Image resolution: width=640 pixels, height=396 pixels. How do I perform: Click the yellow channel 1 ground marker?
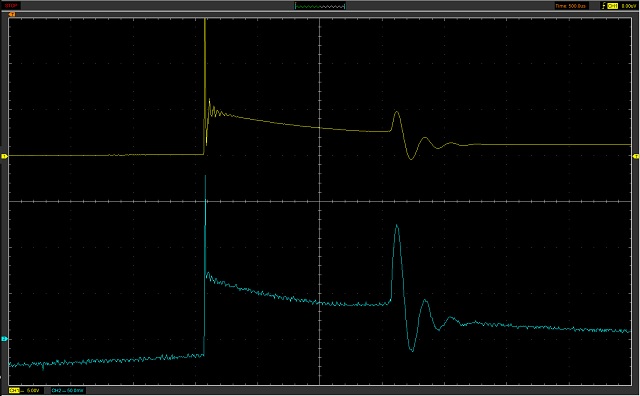point(4,156)
